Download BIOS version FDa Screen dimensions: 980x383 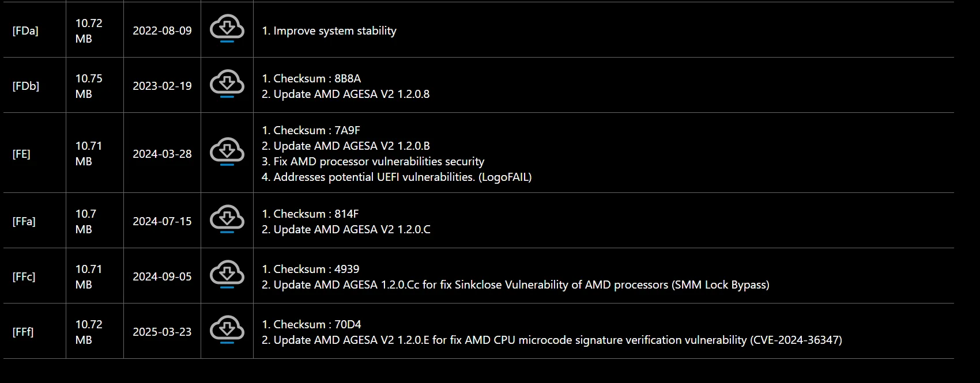click(x=227, y=28)
